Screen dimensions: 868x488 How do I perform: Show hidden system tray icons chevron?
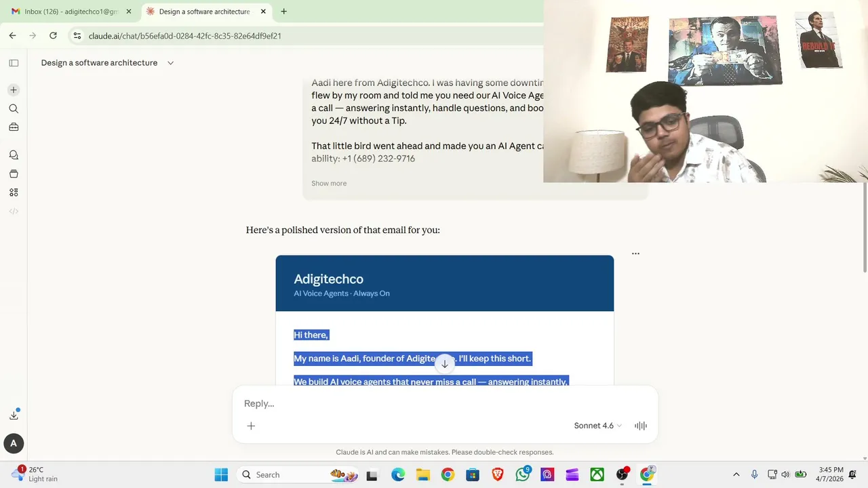[736, 475]
